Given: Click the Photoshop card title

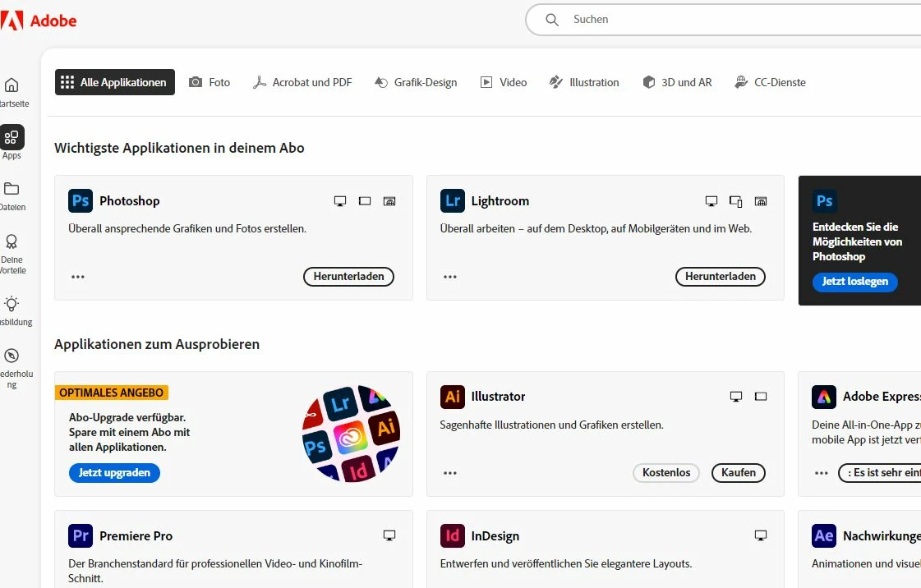Looking at the screenshot, I should 129,200.
